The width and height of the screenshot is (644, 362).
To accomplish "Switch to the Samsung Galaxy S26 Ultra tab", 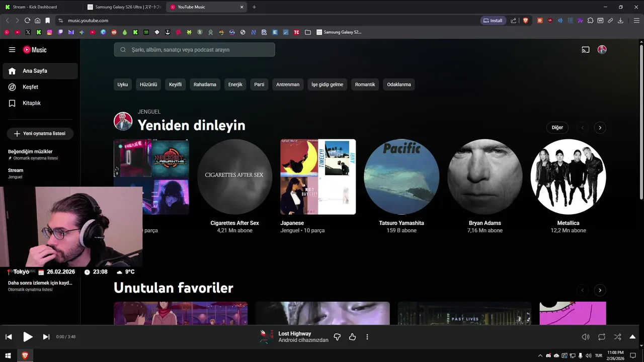I will [x=124, y=7].
